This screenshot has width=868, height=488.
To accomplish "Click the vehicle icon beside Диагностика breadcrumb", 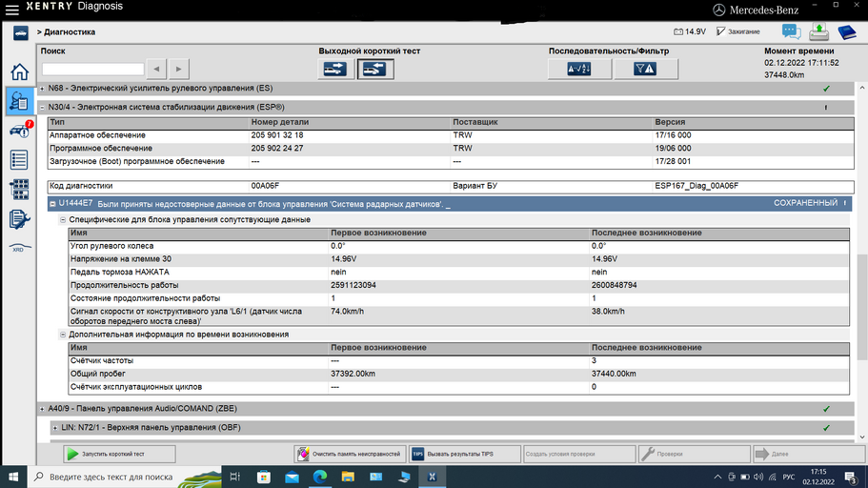I will point(20,33).
